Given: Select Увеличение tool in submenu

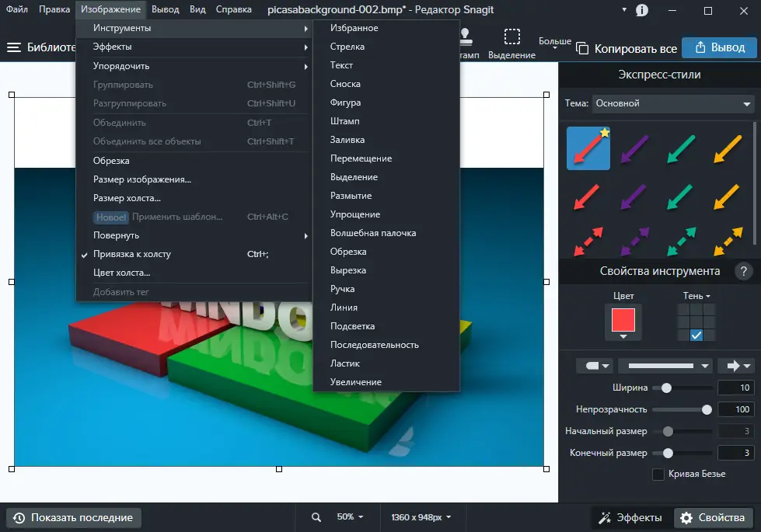Looking at the screenshot, I should click(x=386, y=382).
